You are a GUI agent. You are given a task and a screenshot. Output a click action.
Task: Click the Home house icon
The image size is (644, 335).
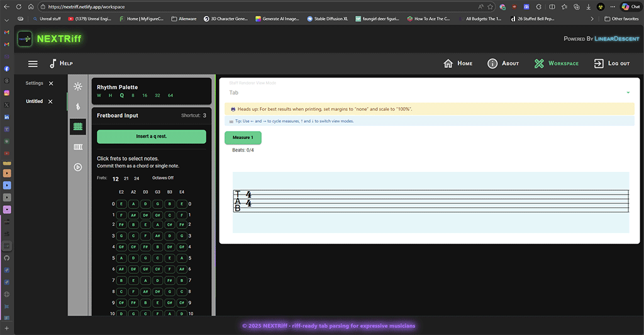pyautogui.click(x=448, y=64)
